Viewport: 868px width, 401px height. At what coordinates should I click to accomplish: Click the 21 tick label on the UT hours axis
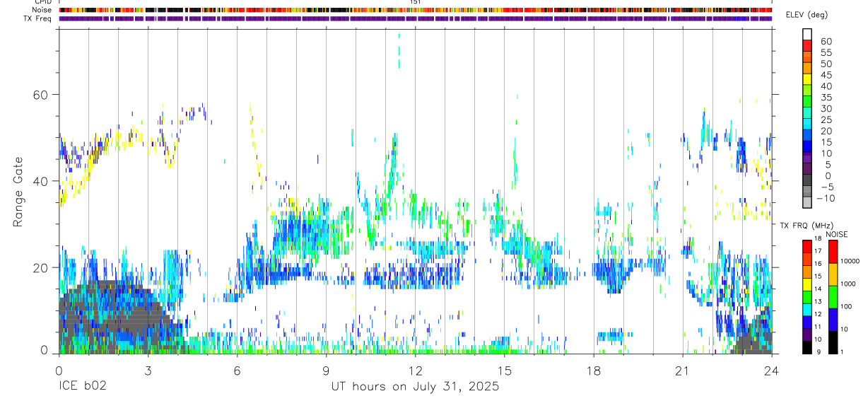point(683,371)
